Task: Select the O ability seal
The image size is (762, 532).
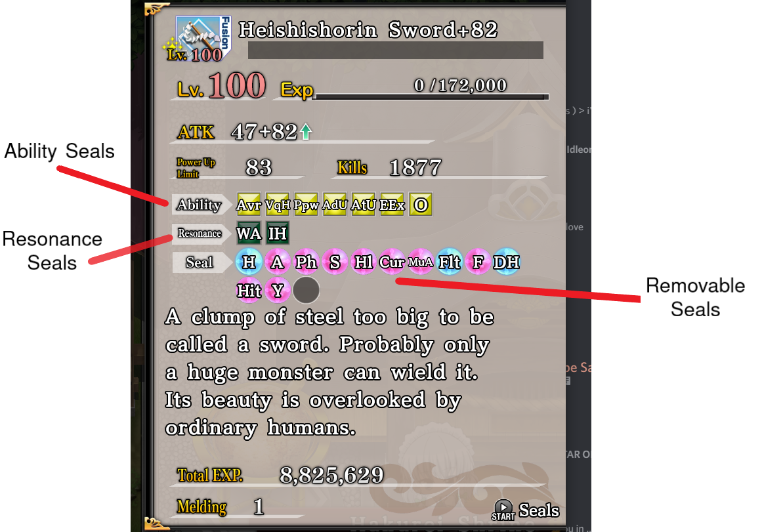Action: click(421, 205)
